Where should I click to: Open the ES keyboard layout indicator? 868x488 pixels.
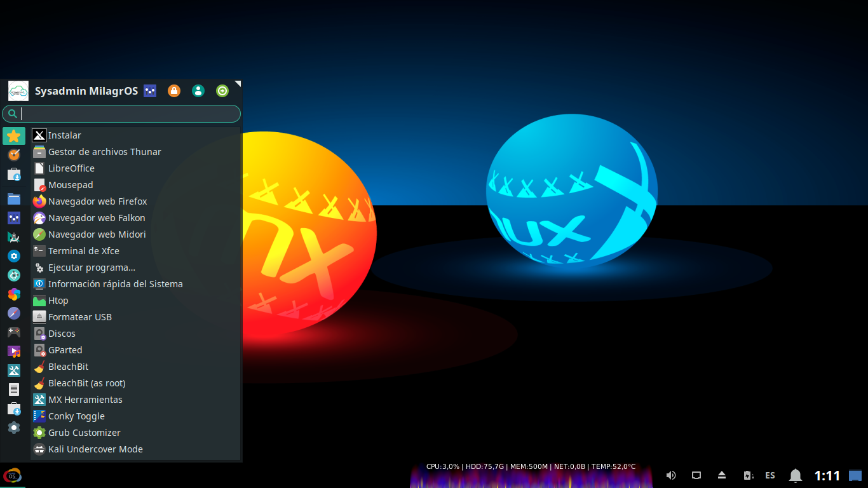point(770,475)
